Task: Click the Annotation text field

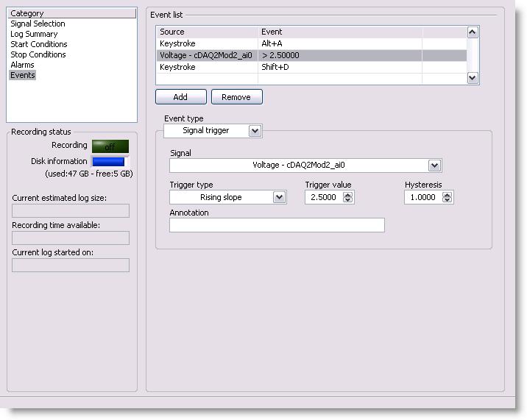Action: click(277, 225)
